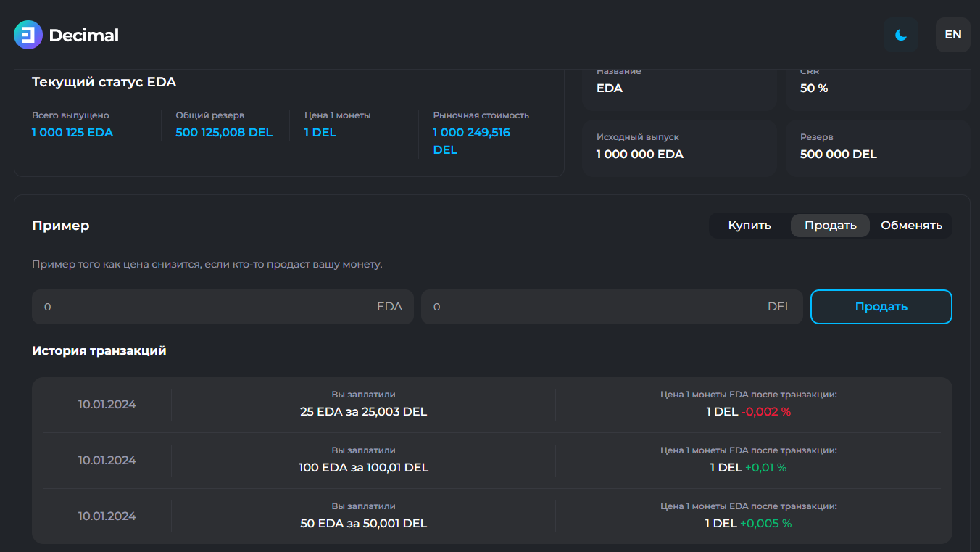Click the 25 EDA за 25,003 DEL transaction
Viewport: 980px width, 552px height.
click(x=364, y=412)
